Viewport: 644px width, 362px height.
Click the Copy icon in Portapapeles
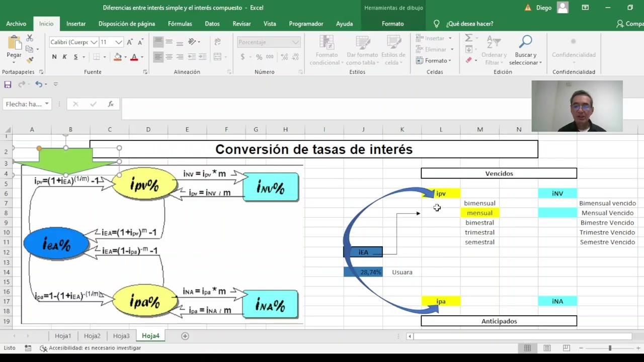[30, 49]
